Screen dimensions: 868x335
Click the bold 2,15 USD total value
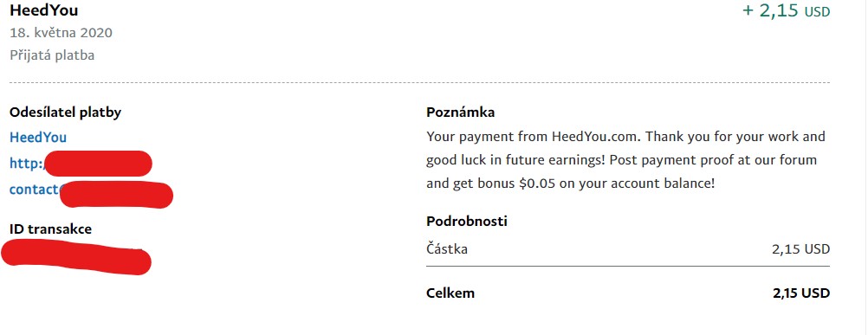[x=801, y=293]
